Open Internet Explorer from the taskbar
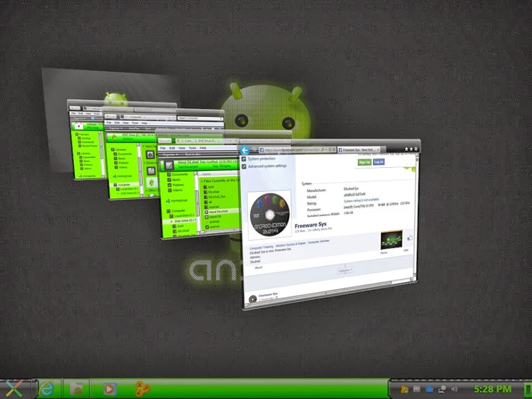 [46, 388]
